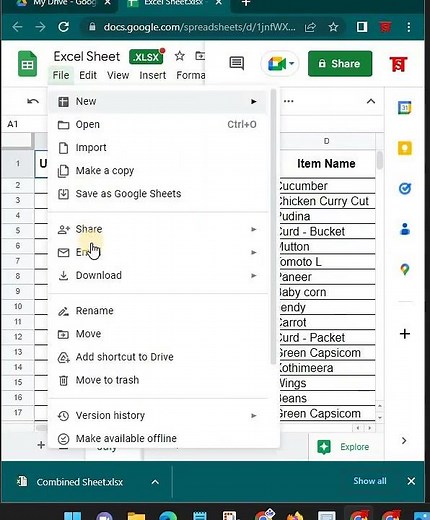
Task: Open the Chrome three-dot menu
Action: [409, 27]
